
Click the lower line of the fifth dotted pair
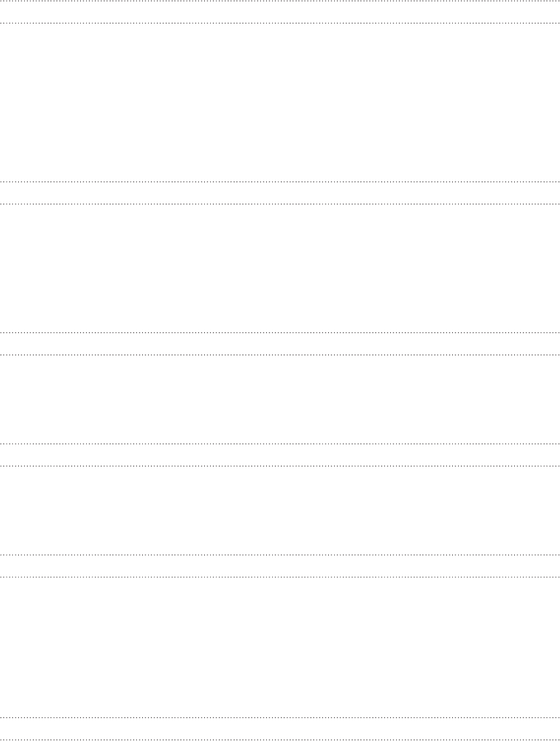[280, 576]
